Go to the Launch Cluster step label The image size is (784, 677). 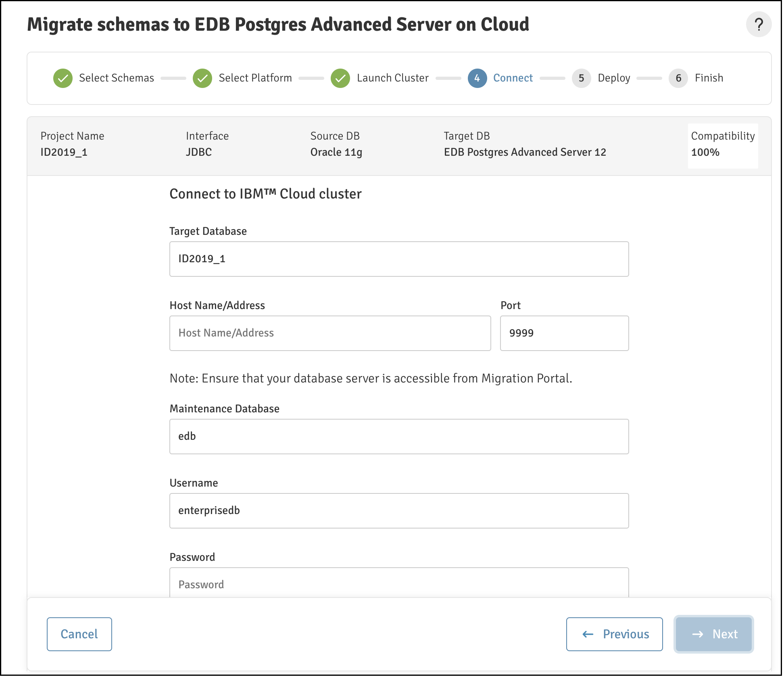point(393,78)
